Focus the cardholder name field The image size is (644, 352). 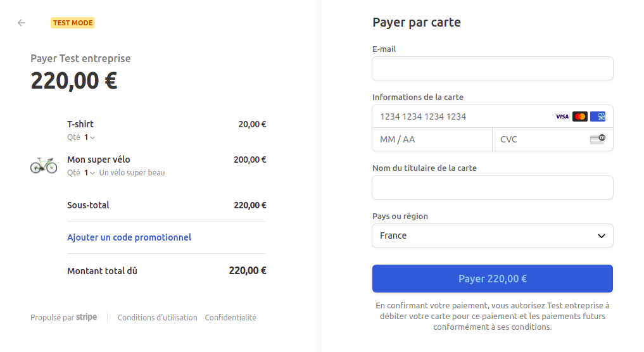[492, 187]
